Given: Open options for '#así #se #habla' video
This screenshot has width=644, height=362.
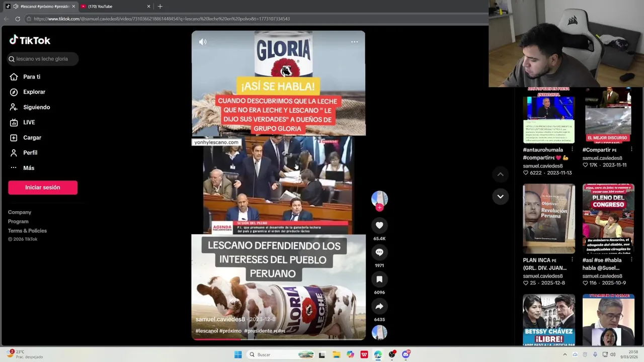Looking at the screenshot, I should [x=632, y=260].
